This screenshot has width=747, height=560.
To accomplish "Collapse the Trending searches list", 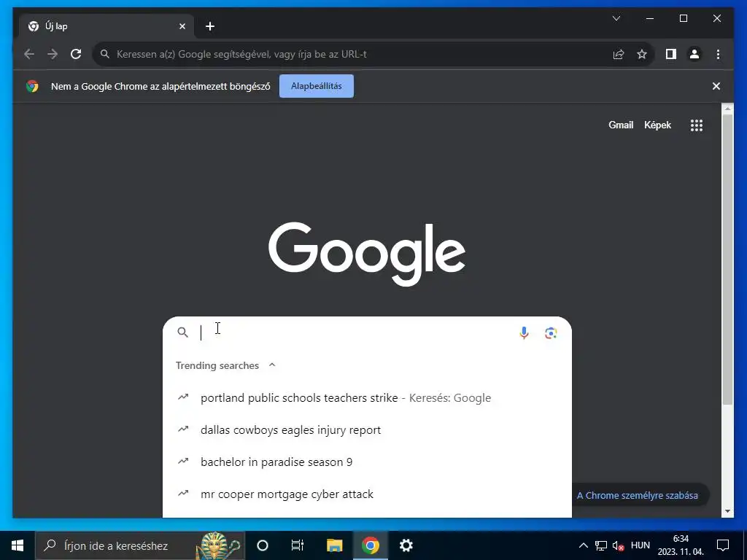I will pos(272,365).
